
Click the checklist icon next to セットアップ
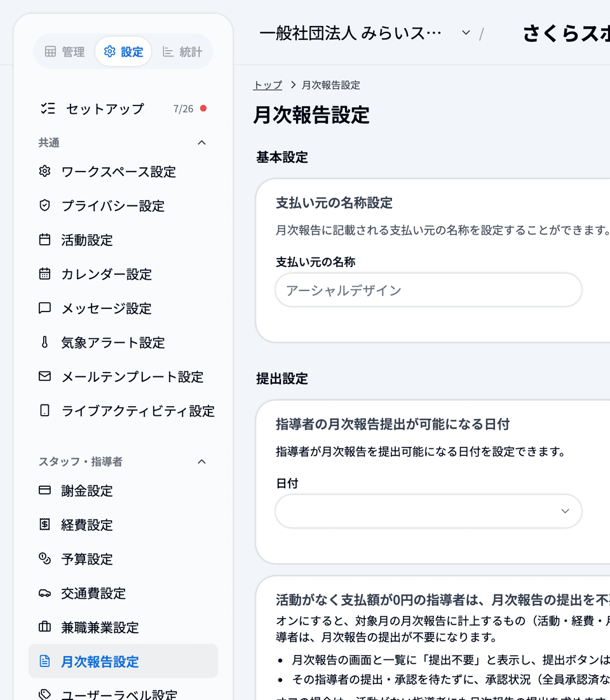coord(48,109)
